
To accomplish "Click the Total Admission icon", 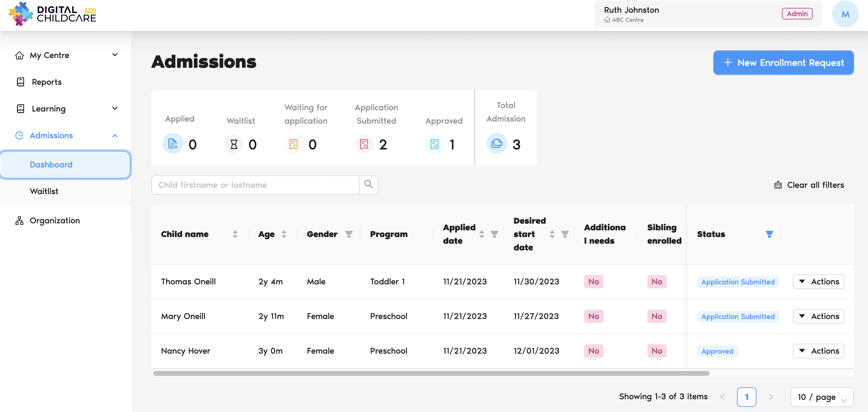I will (496, 144).
